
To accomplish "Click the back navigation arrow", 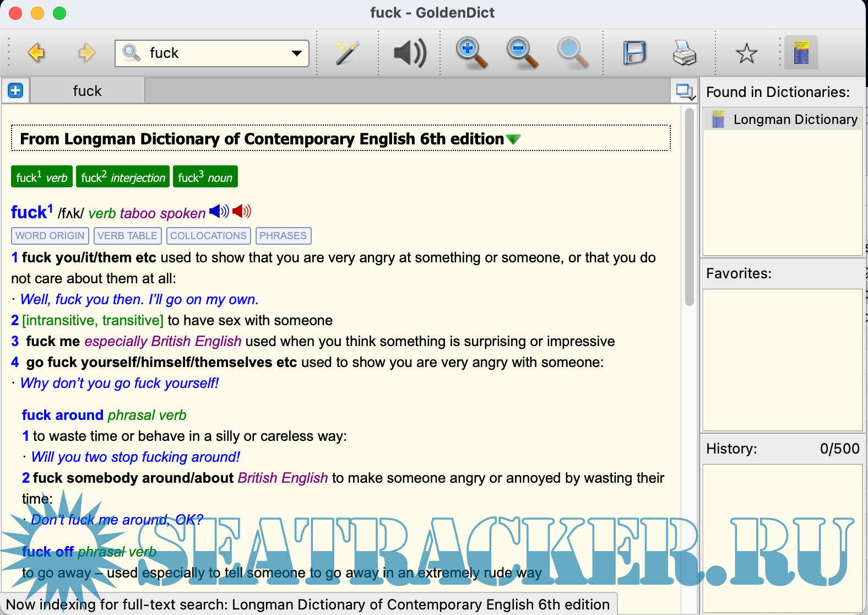I will tap(36, 53).
